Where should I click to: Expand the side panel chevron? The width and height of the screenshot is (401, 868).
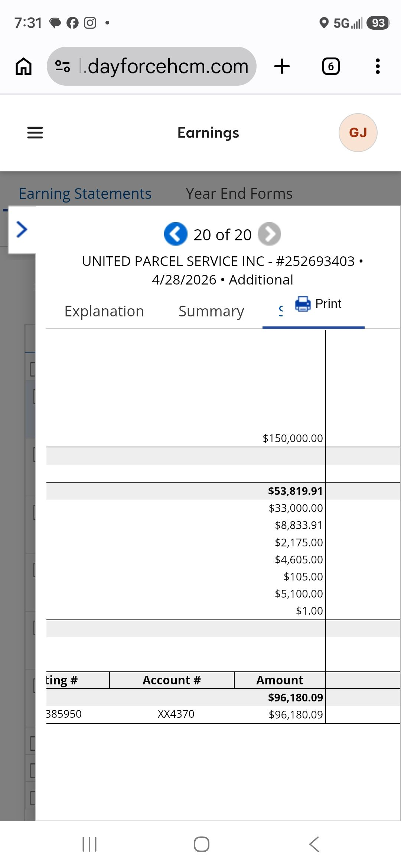[x=22, y=229]
